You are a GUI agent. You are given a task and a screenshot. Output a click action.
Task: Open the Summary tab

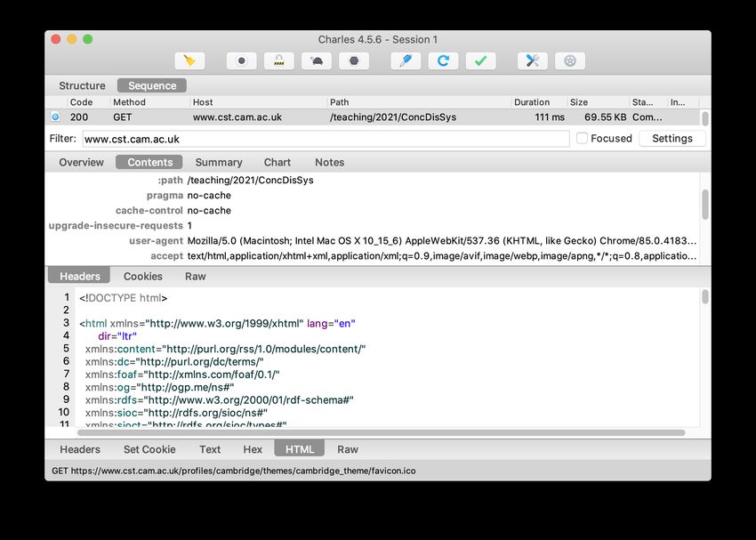point(219,163)
